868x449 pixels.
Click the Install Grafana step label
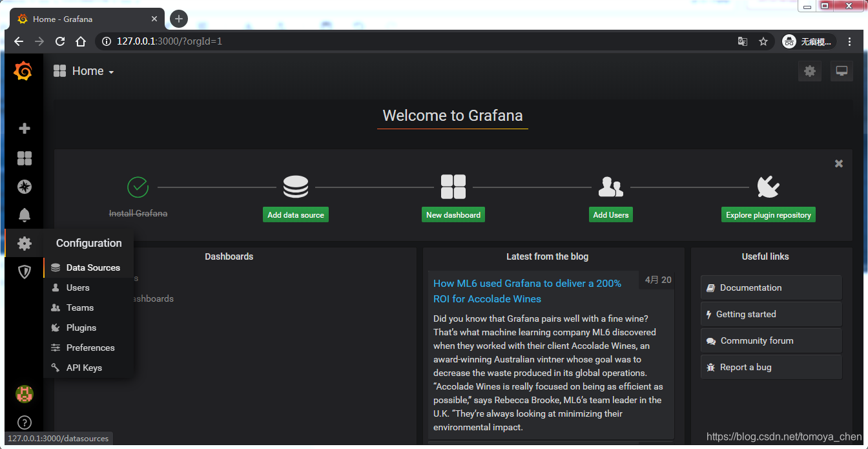138,213
